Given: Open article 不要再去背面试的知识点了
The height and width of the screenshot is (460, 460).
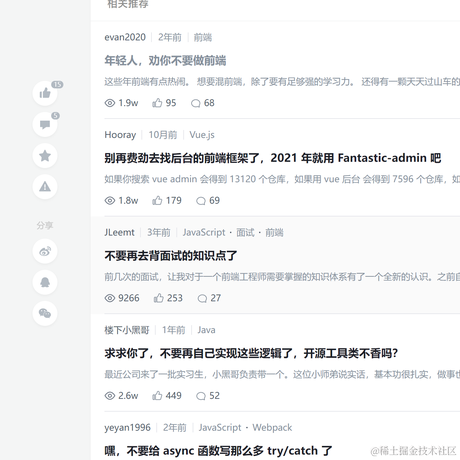Looking at the screenshot, I should coord(171,256).
